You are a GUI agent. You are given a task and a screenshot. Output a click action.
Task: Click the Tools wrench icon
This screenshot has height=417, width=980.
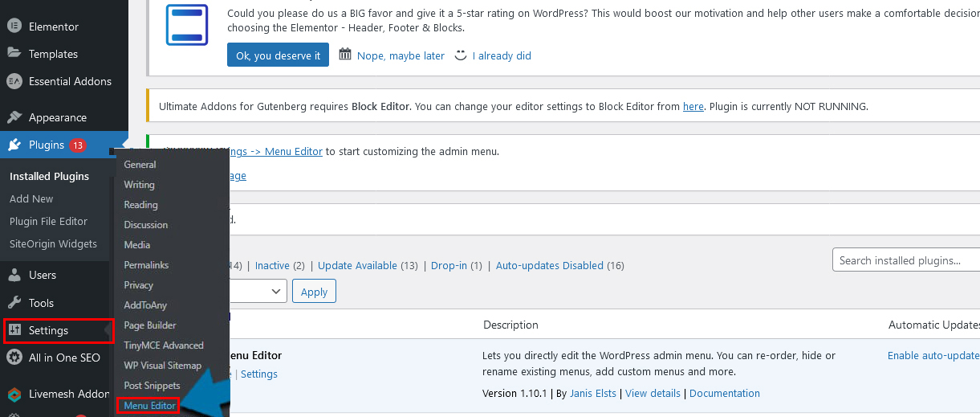pos(14,303)
